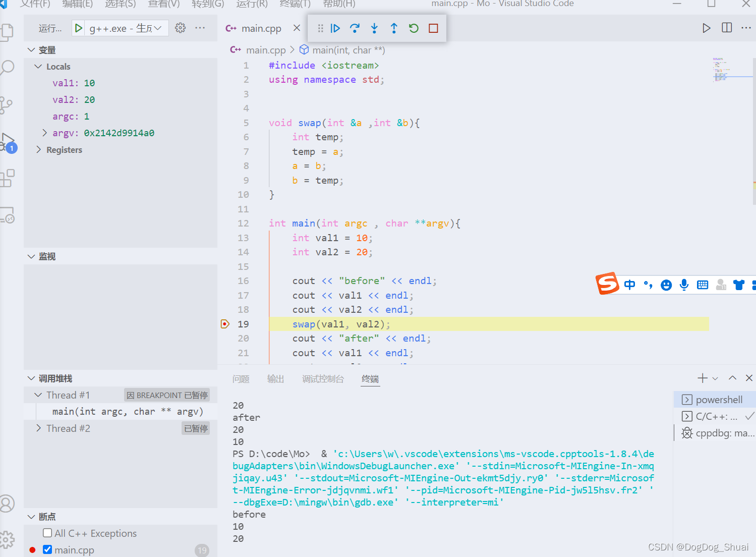Close the main.cpp editor tab
756x557 pixels.
(x=297, y=28)
